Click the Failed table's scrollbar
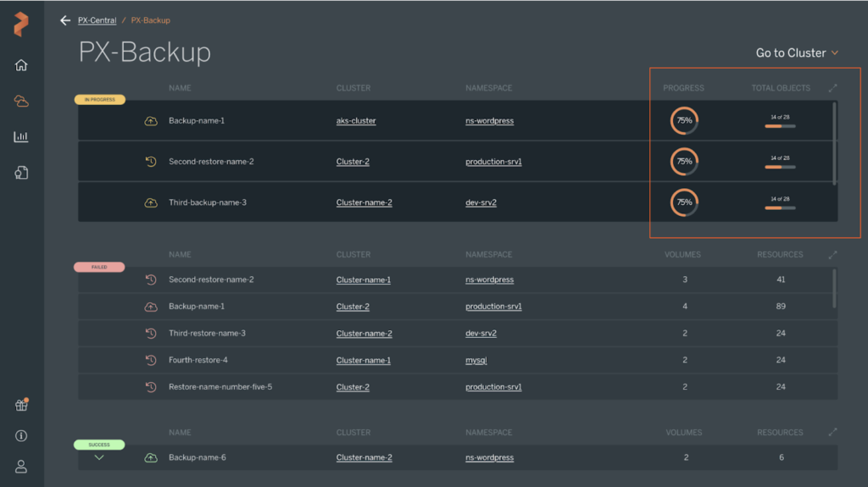 (834, 288)
